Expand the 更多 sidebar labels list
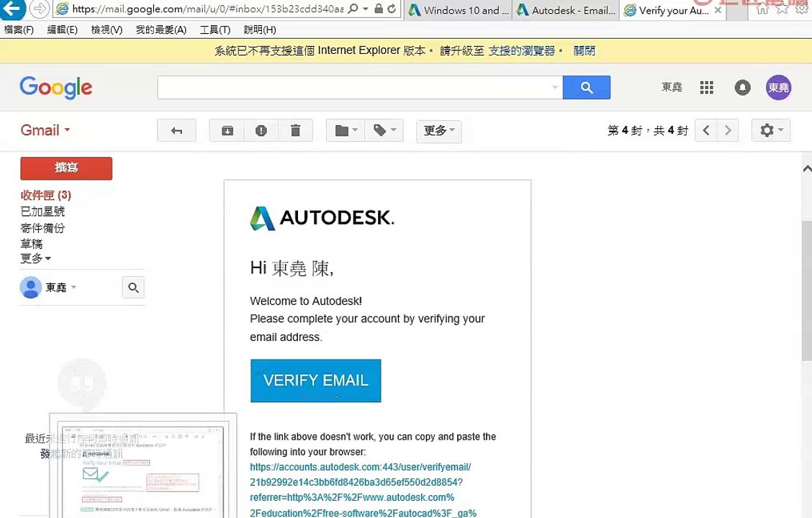This screenshot has width=812, height=518. point(35,258)
